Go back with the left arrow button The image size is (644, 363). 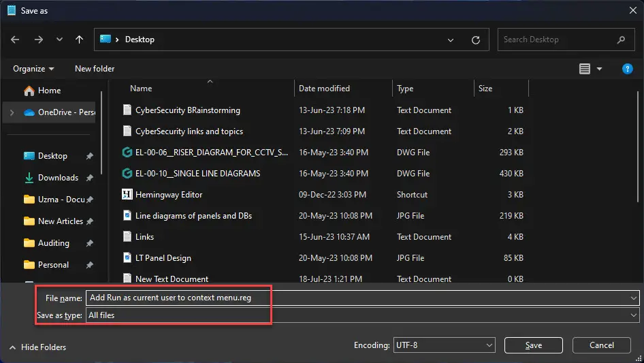[x=15, y=40]
